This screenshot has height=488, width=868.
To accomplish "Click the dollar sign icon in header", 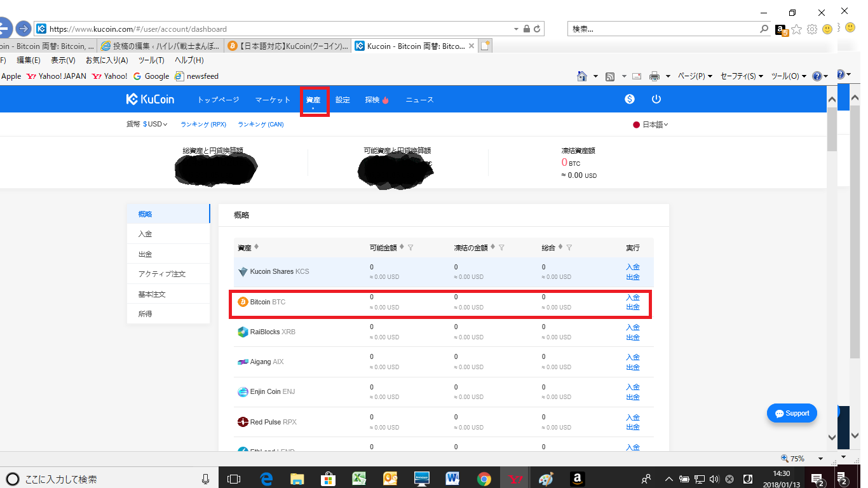I will point(630,99).
